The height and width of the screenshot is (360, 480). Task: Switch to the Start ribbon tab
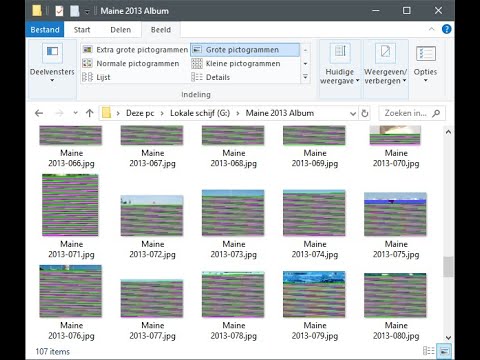coord(82,30)
